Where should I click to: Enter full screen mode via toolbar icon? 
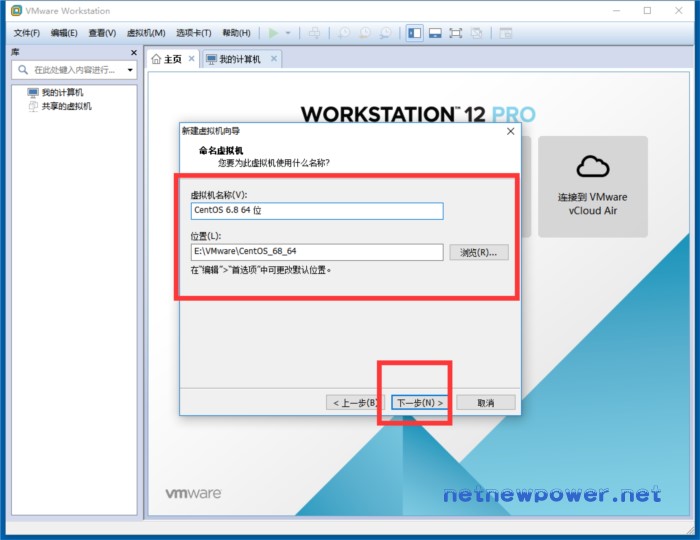click(x=455, y=33)
